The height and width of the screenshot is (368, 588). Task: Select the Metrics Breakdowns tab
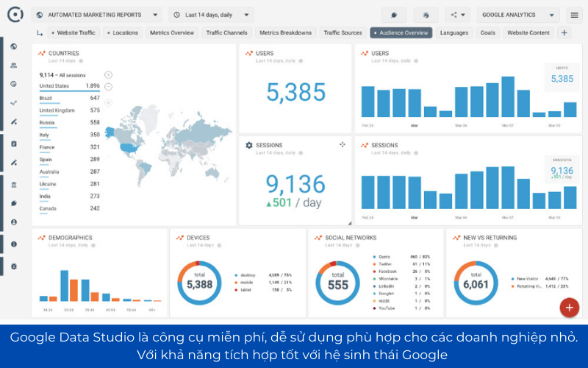tap(285, 32)
